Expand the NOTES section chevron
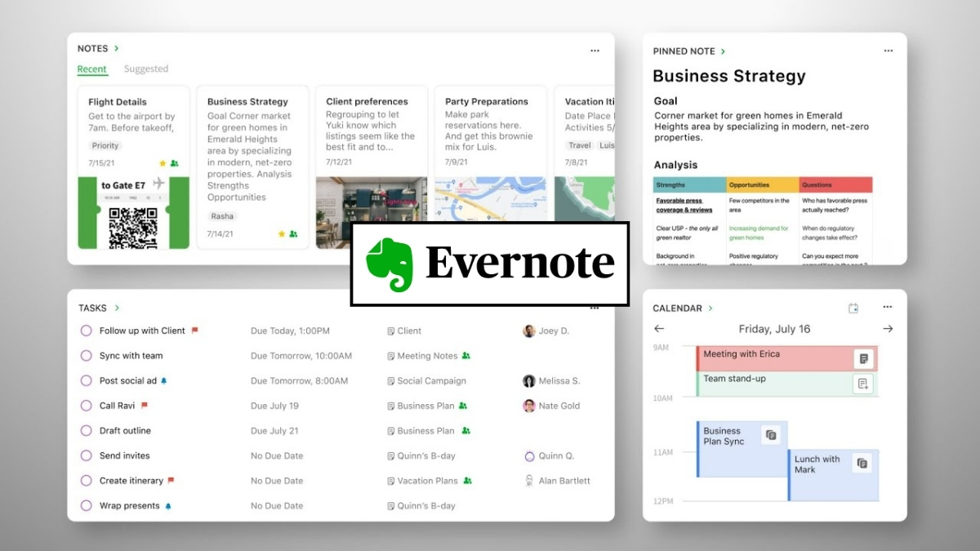The image size is (980, 551). tap(117, 48)
